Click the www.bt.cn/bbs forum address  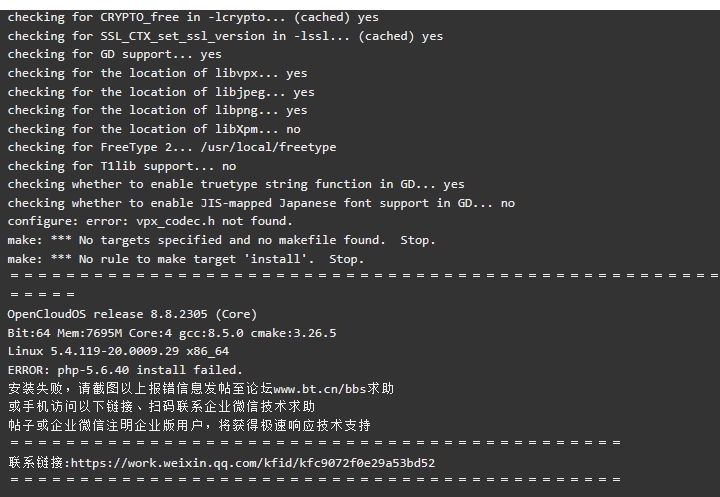click(x=320, y=389)
